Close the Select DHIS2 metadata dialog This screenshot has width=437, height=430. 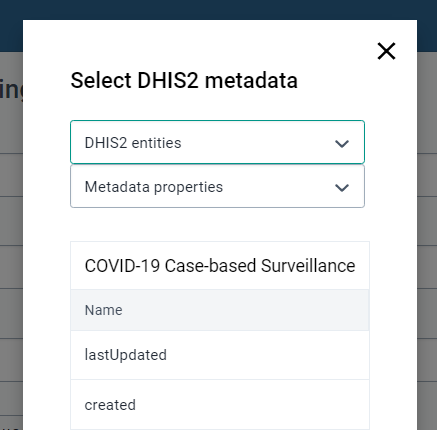tap(386, 51)
